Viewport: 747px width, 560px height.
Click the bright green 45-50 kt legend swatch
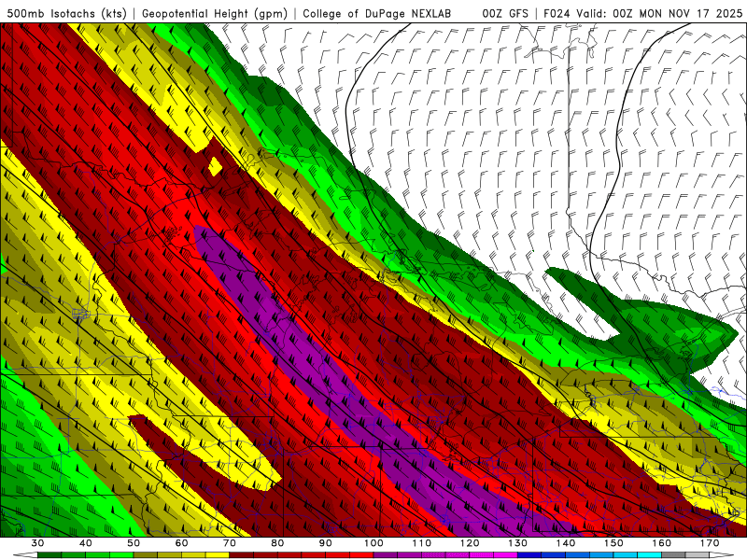tap(121, 555)
